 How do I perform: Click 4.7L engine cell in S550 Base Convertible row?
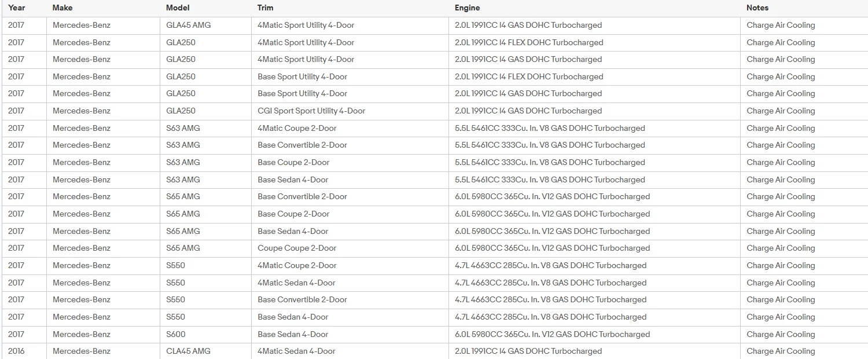(x=550, y=300)
